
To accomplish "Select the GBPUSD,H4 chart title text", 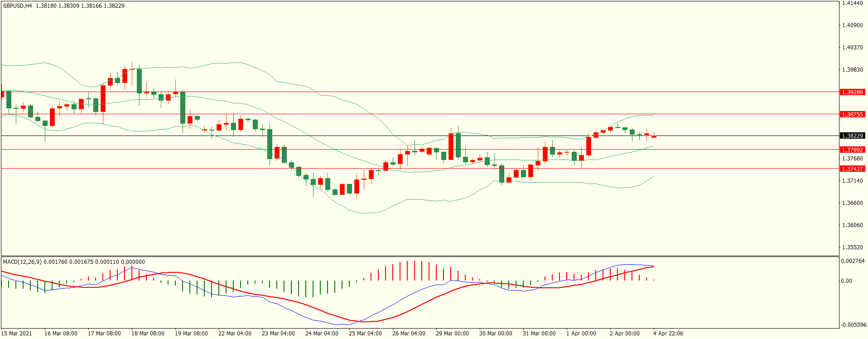I will click(18, 6).
